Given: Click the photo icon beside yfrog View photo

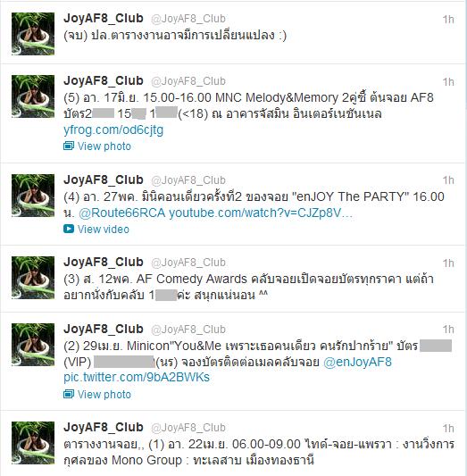Looking at the screenshot, I should pyautogui.click(x=69, y=146).
